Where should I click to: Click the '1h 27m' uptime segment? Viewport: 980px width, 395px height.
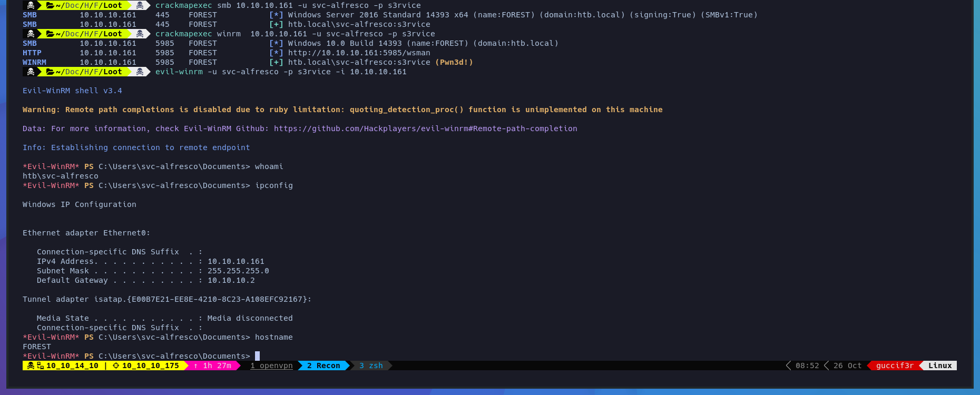[x=217, y=366]
